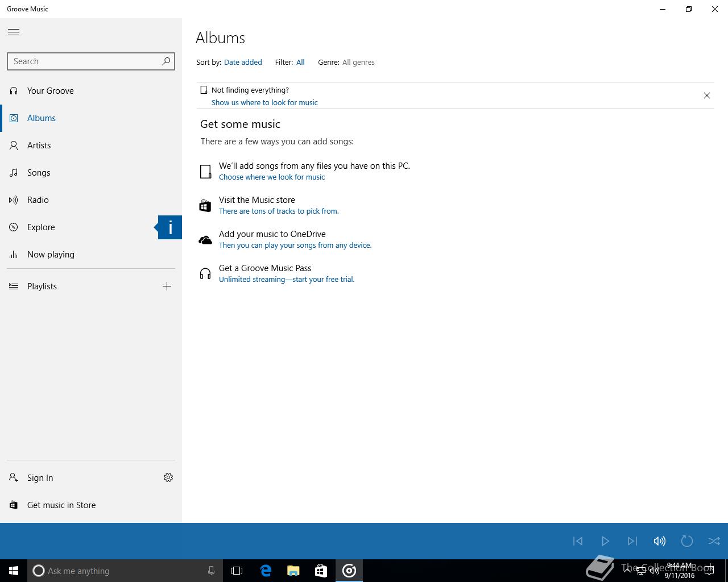Open Windows Start menu
This screenshot has width=728, height=582.
[x=14, y=571]
